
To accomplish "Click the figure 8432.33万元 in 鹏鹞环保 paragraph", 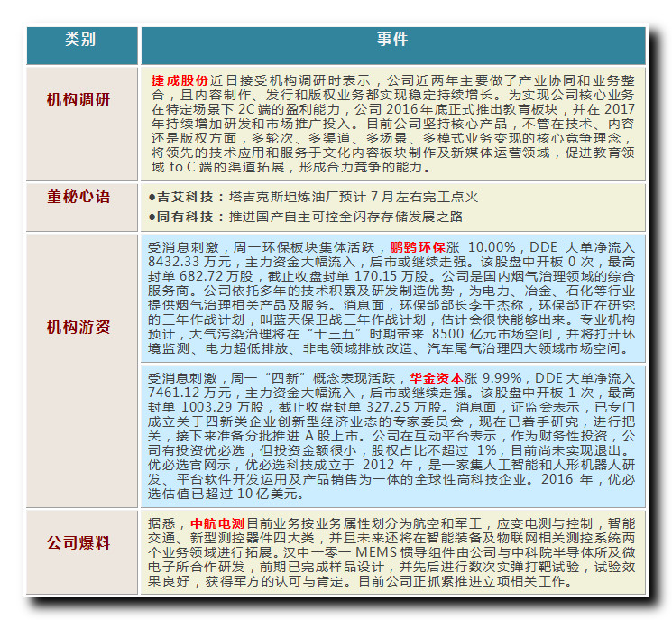I will (x=189, y=262).
